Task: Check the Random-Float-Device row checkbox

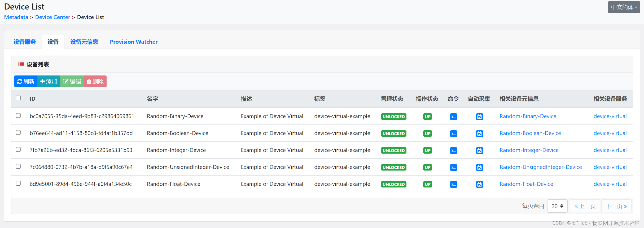Action: (18, 183)
